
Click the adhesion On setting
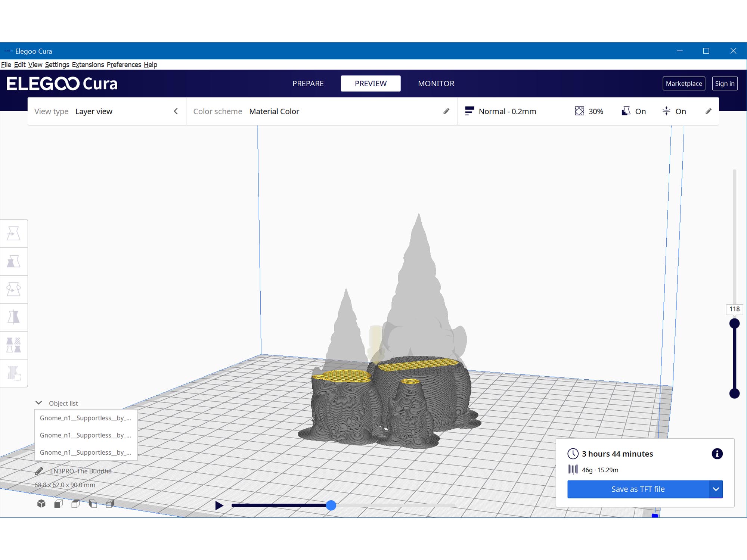click(x=674, y=111)
